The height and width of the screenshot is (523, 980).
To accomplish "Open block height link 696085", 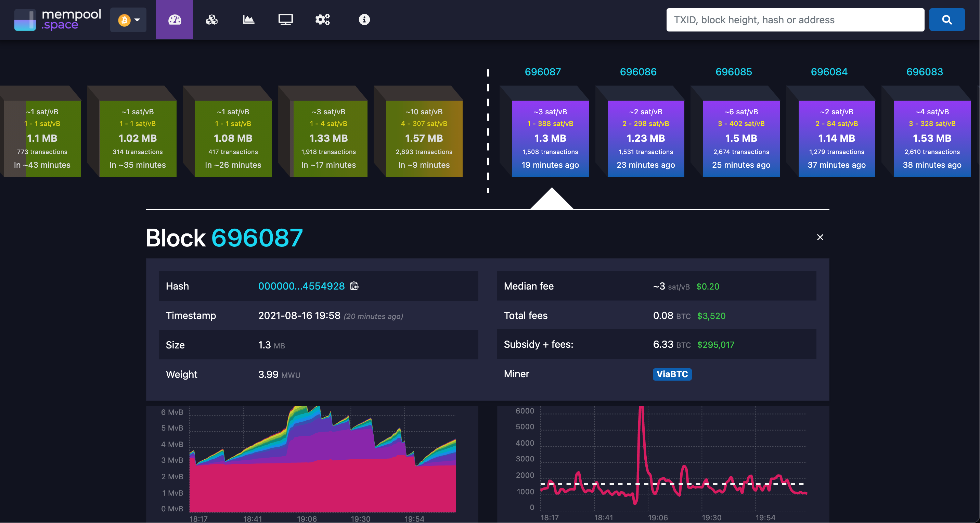I will (734, 72).
